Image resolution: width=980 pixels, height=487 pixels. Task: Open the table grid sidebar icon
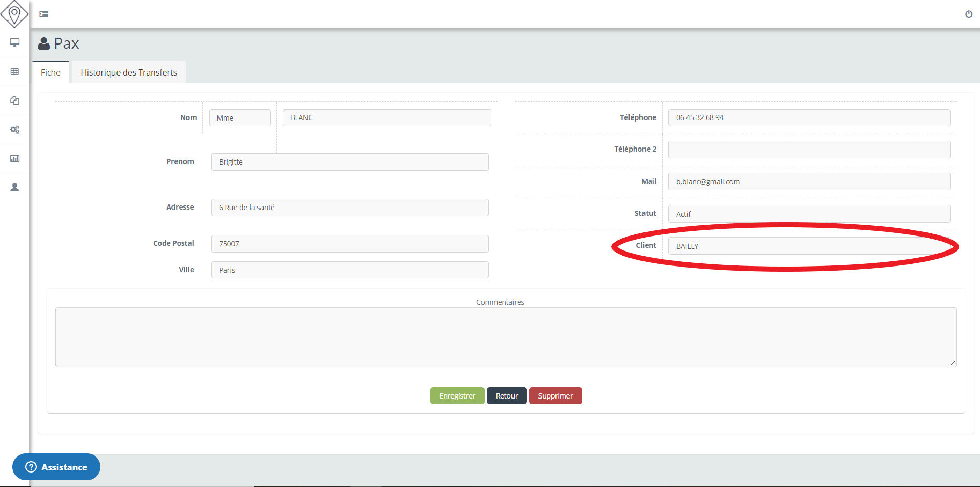click(x=14, y=71)
